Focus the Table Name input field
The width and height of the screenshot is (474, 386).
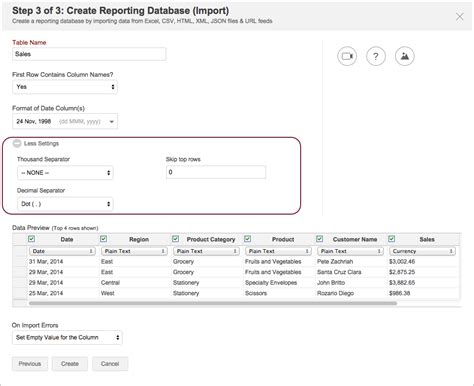89,54
